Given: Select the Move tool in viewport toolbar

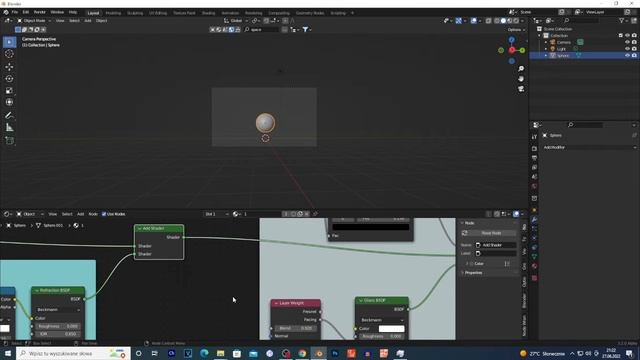Looking at the screenshot, I should [9, 67].
